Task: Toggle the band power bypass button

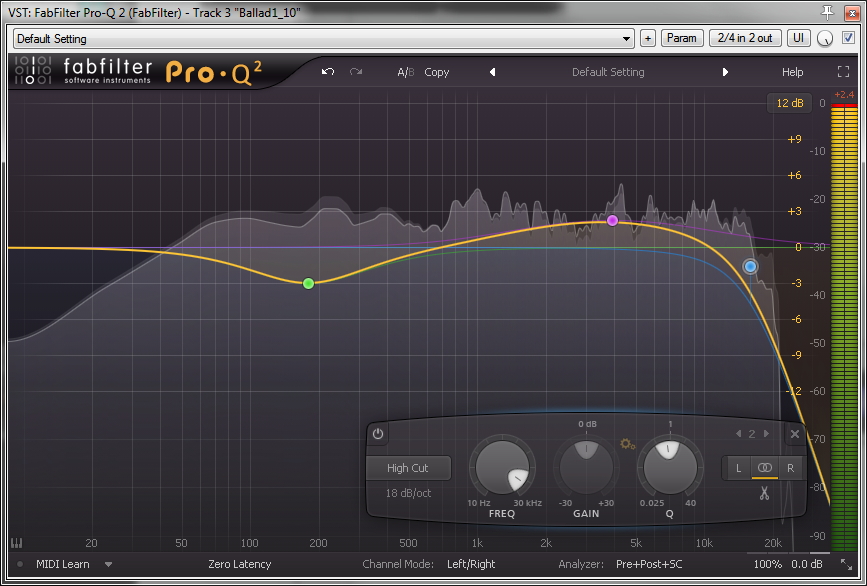Action: (x=378, y=434)
